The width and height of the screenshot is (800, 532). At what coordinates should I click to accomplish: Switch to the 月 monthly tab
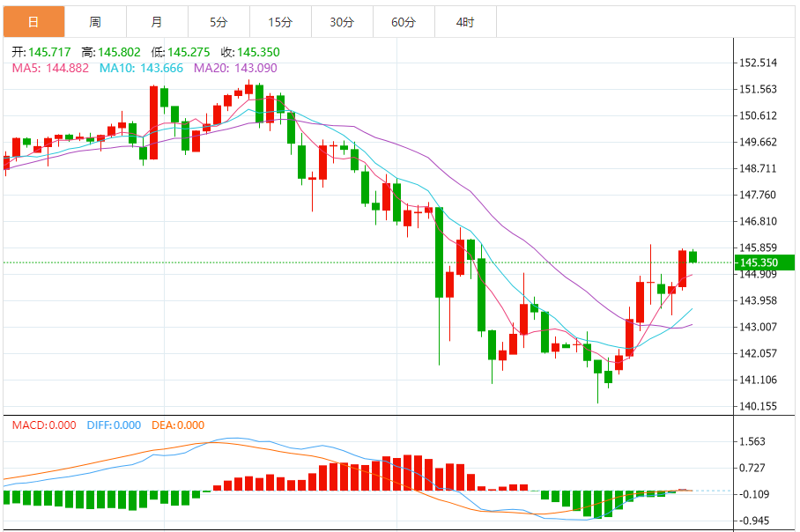pos(157,22)
